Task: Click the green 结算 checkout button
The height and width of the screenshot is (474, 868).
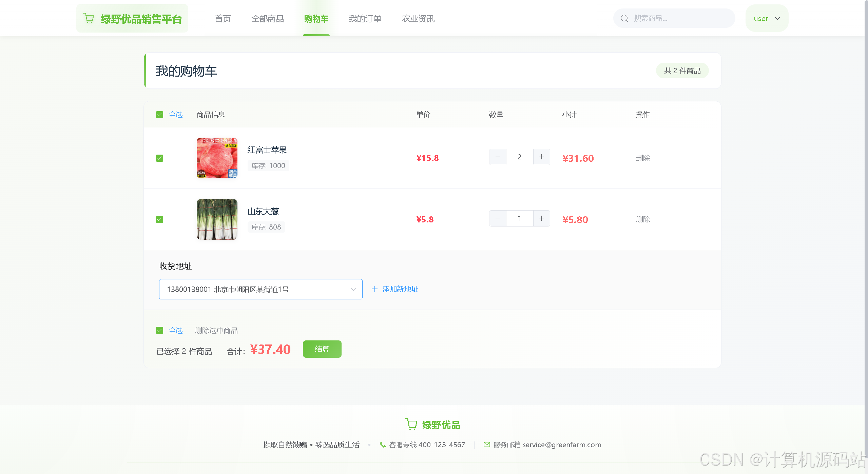Action: tap(322, 349)
